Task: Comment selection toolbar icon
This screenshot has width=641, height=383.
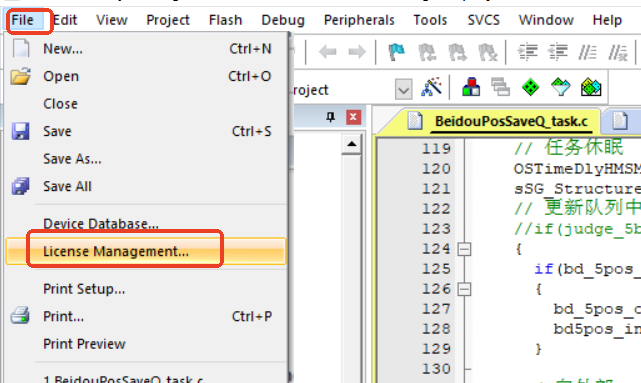Action: 587,52
